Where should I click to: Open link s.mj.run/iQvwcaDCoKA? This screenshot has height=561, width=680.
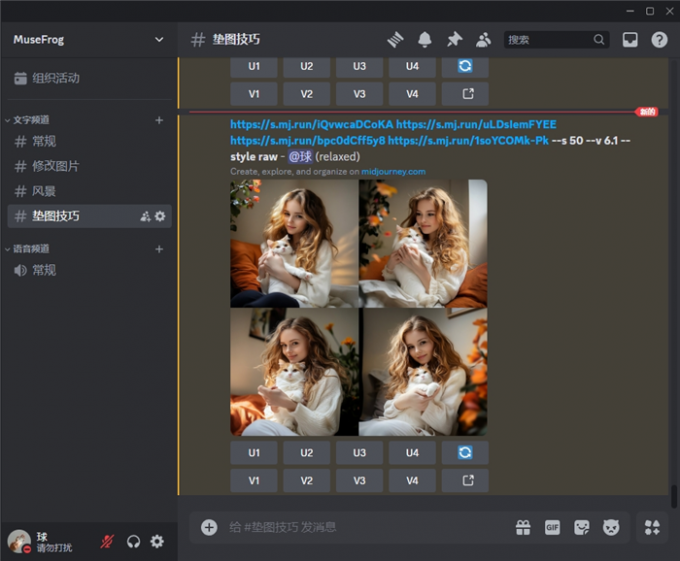(x=311, y=124)
